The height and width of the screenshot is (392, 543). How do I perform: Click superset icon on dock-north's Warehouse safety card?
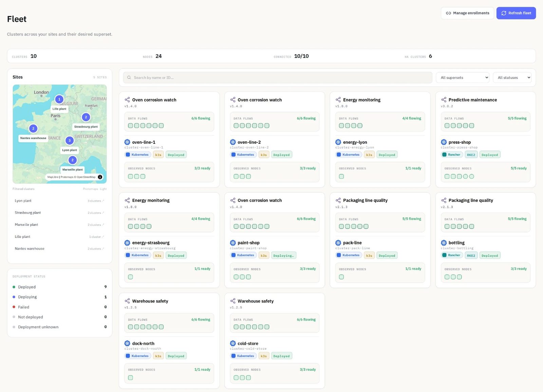127,301
